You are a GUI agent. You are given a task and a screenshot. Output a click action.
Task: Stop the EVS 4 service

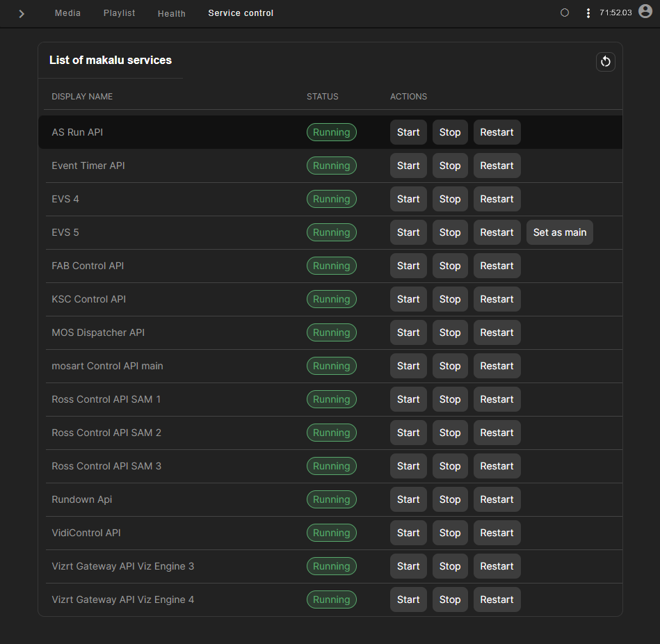point(450,199)
